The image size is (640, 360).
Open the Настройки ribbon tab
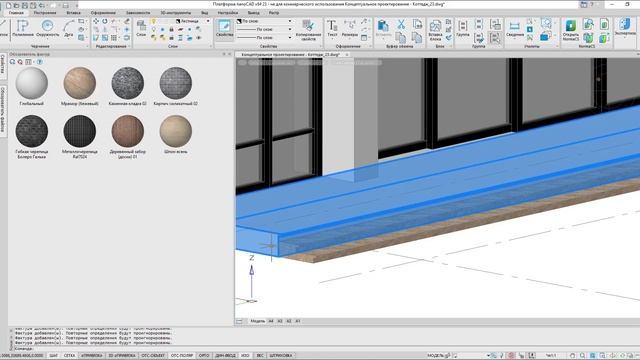coord(227,13)
